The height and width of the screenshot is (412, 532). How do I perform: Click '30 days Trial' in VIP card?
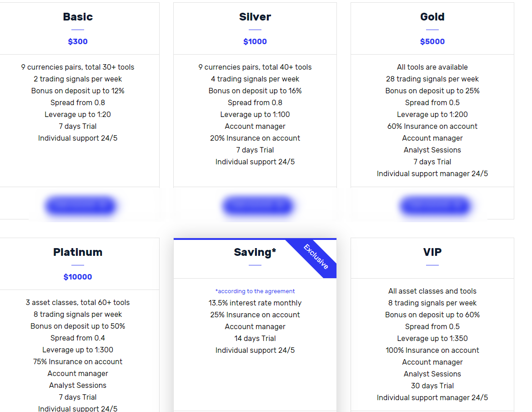432,386
